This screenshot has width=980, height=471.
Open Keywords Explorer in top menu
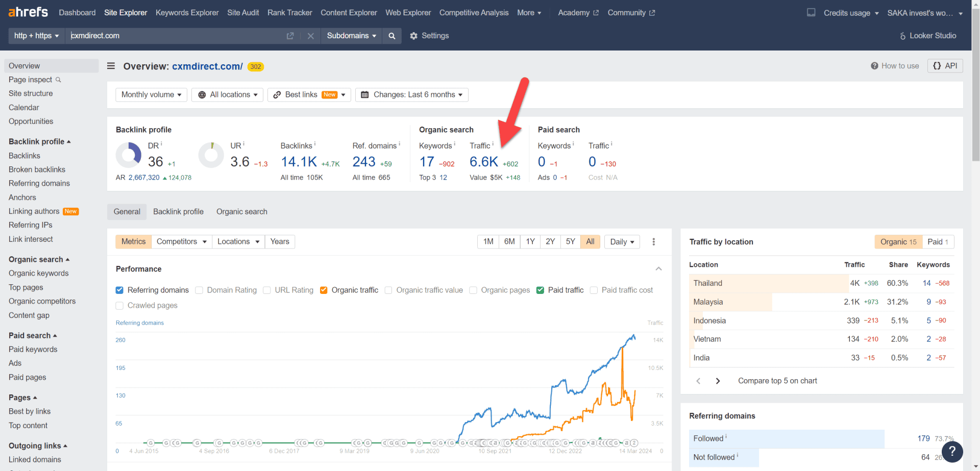[187, 13]
